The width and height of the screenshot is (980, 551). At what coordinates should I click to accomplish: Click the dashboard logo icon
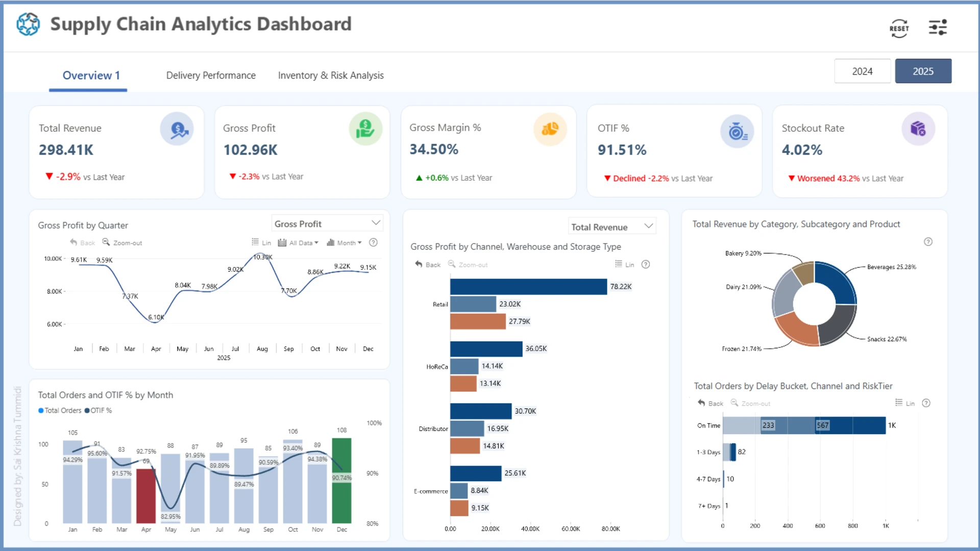tap(28, 24)
